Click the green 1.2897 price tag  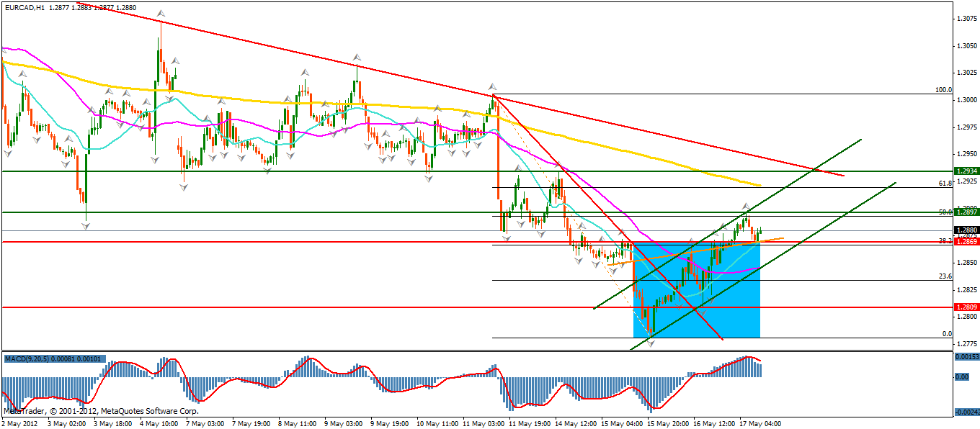tap(966, 212)
